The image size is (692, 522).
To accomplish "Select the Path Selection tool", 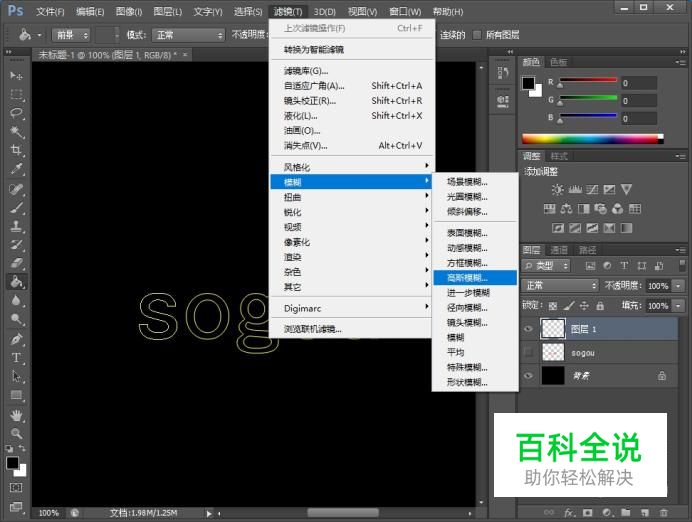I will click(16, 376).
